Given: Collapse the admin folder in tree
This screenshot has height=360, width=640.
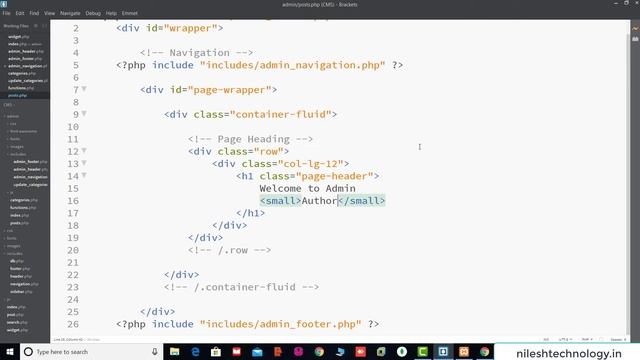Looking at the screenshot, I should click(11, 116).
